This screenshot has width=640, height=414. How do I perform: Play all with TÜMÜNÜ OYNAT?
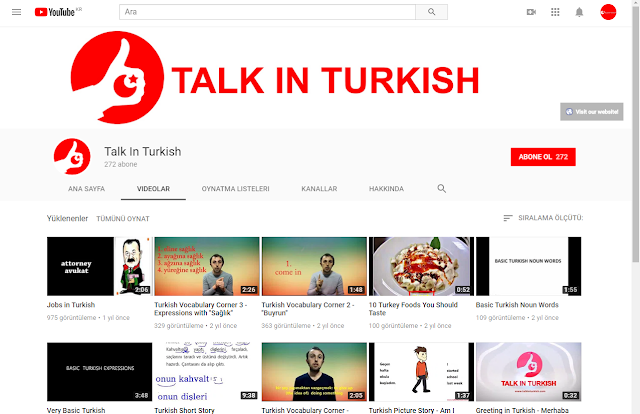click(123, 218)
